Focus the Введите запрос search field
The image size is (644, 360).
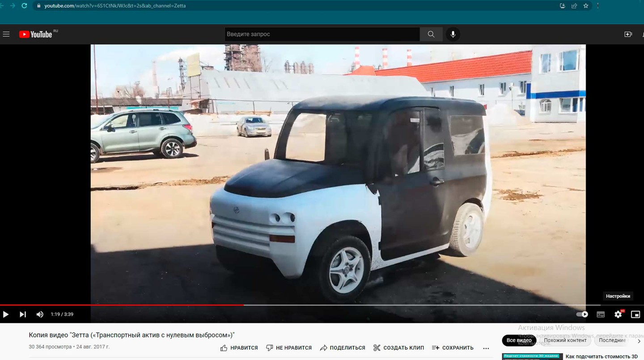pyautogui.click(x=322, y=34)
